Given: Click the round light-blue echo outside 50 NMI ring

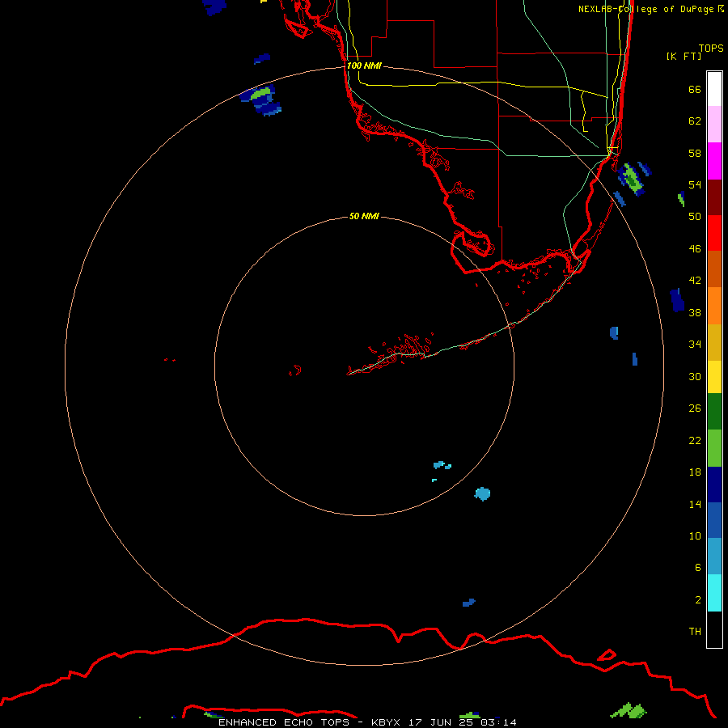Looking at the screenshot, I should [x=482, y=494].
